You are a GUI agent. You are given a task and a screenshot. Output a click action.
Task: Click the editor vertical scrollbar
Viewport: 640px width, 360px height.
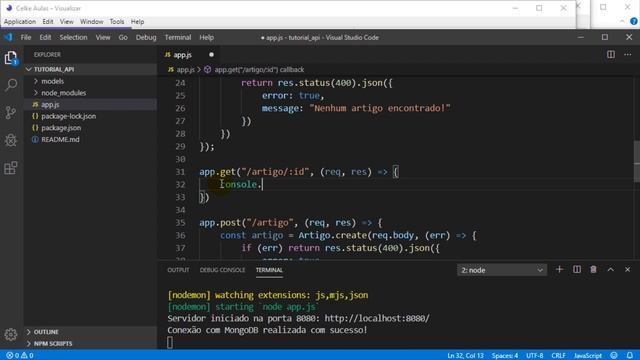[x=637, y=161]
